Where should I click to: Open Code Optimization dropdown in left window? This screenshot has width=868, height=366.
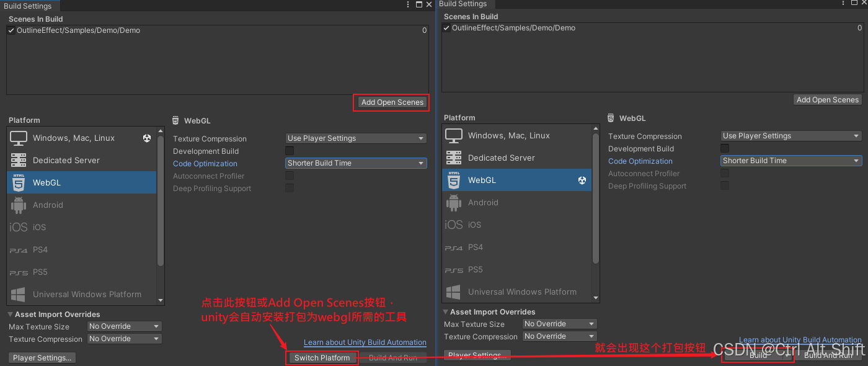(356, 163)
